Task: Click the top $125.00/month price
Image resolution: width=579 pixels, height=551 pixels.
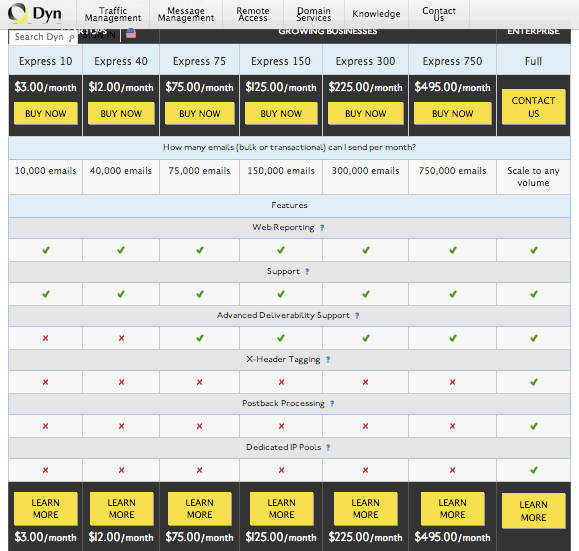Action: pyautogui.click(x=281, y=87)
